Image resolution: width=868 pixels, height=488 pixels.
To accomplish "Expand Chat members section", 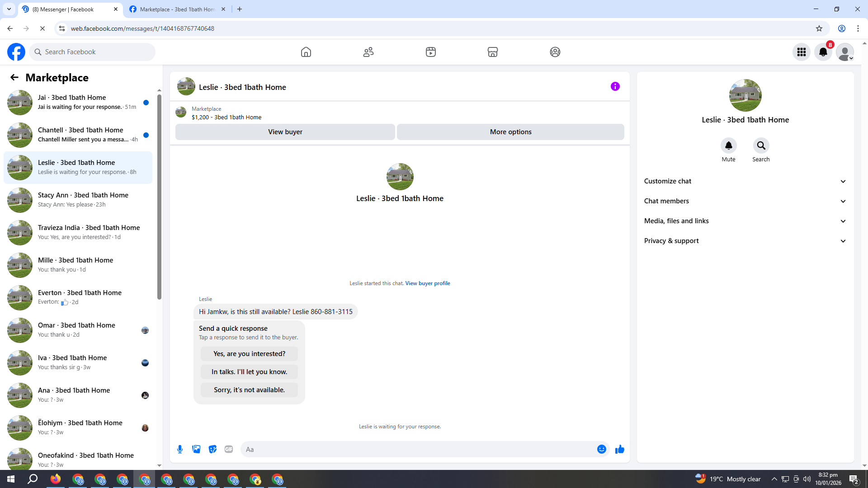I will 745,201.
